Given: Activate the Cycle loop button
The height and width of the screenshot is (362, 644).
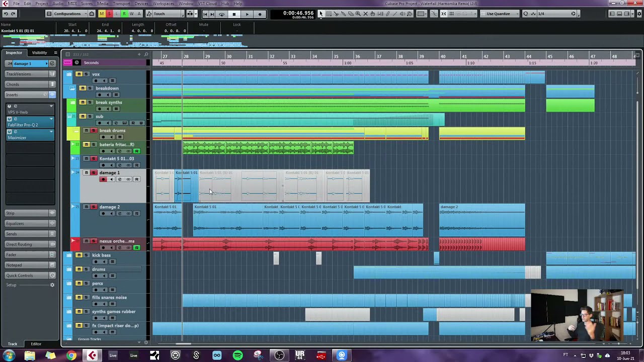Looking at the screenshot, I should click(221, 14).
